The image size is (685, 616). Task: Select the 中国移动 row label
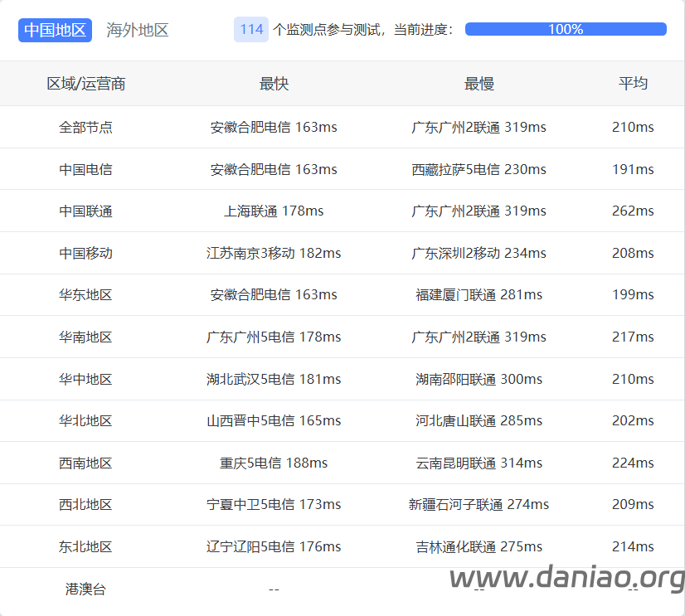85,253
